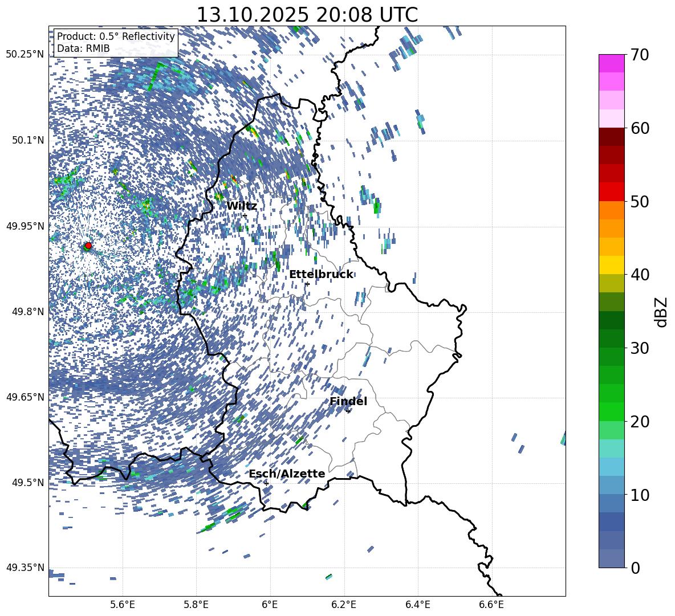Click the title 13.10.2025 20:08 UTC
This screenshot has width=675, height=616.
tap(307, 15)
